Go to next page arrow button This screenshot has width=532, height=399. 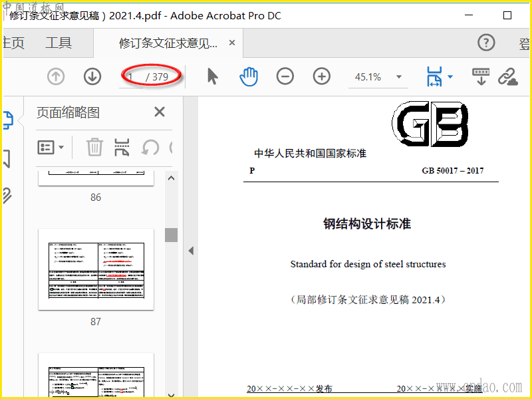(92, 76)
